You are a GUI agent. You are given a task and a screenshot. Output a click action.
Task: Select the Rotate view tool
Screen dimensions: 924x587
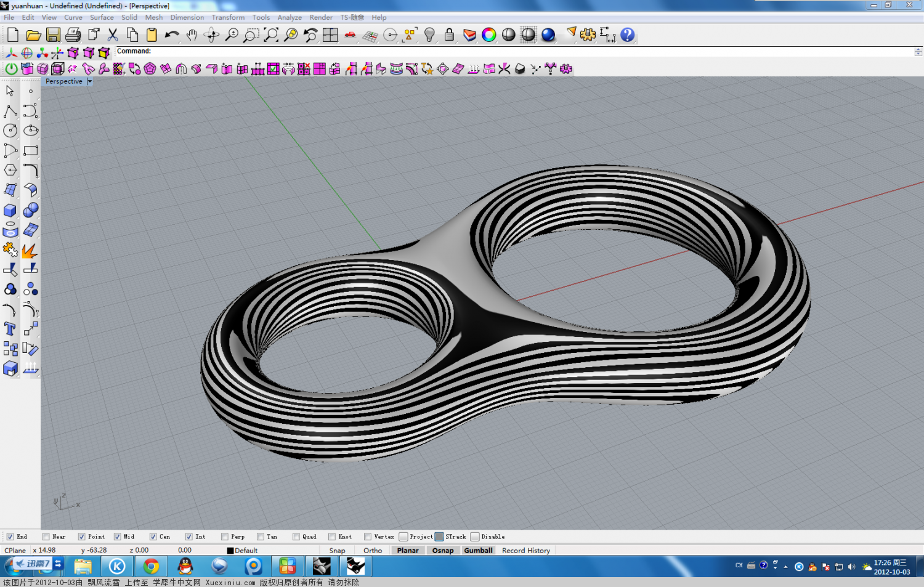[211, 35]
